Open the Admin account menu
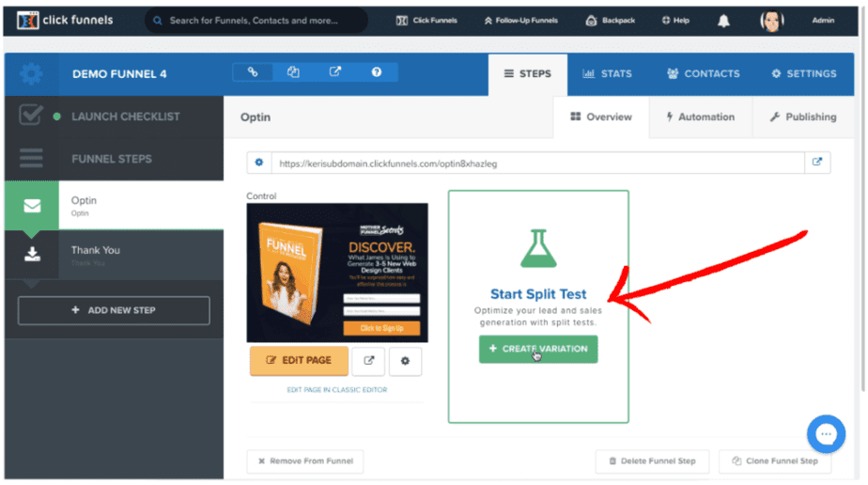Viewport: 868px width, 485px height. pos(823,21)
